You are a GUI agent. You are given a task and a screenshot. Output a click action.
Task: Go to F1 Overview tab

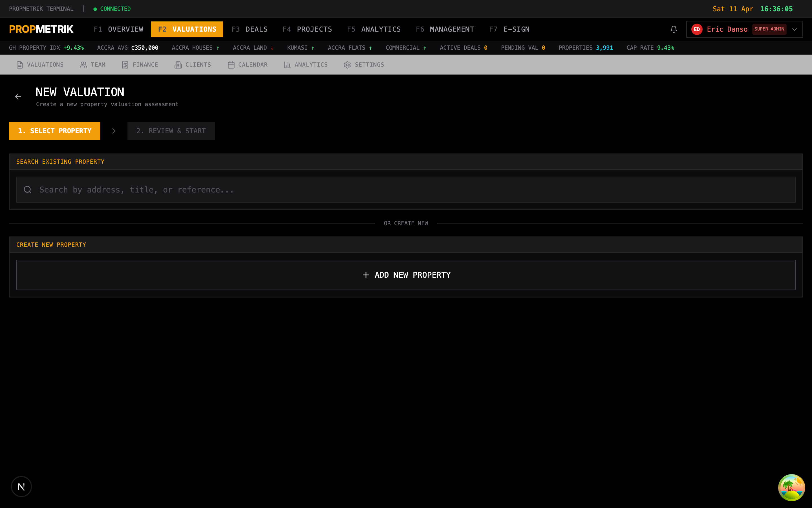pyautogui.click(x=118, y=29)
